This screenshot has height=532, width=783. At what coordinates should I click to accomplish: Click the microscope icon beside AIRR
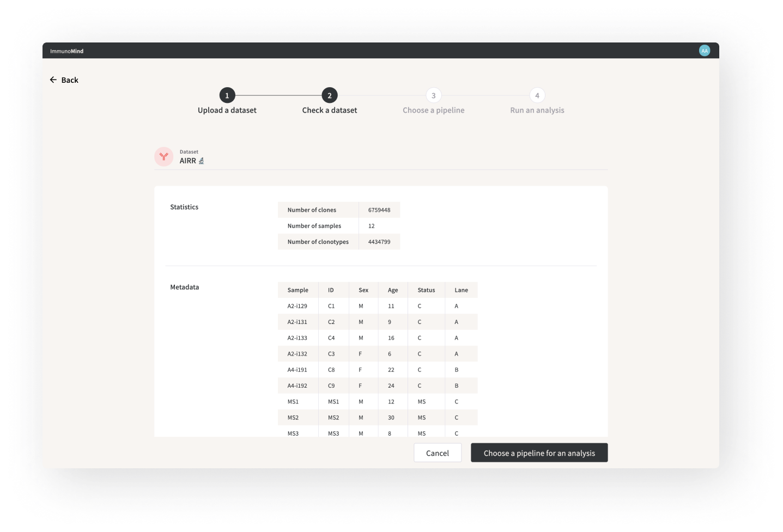[x=201, y=161]
